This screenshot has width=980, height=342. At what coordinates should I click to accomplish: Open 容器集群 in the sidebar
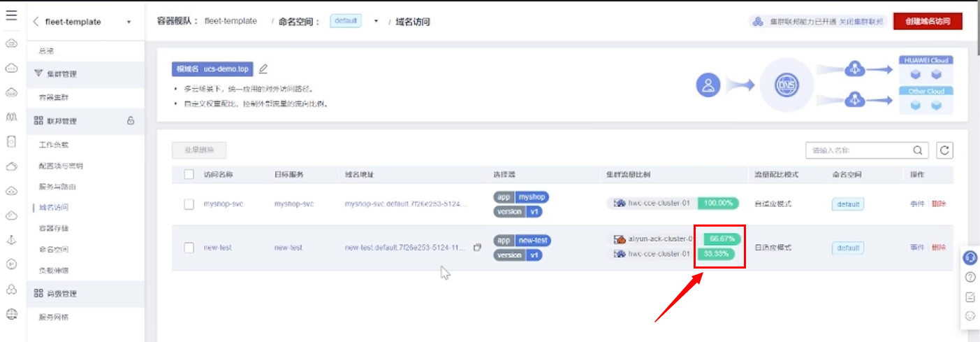(54, 97)
